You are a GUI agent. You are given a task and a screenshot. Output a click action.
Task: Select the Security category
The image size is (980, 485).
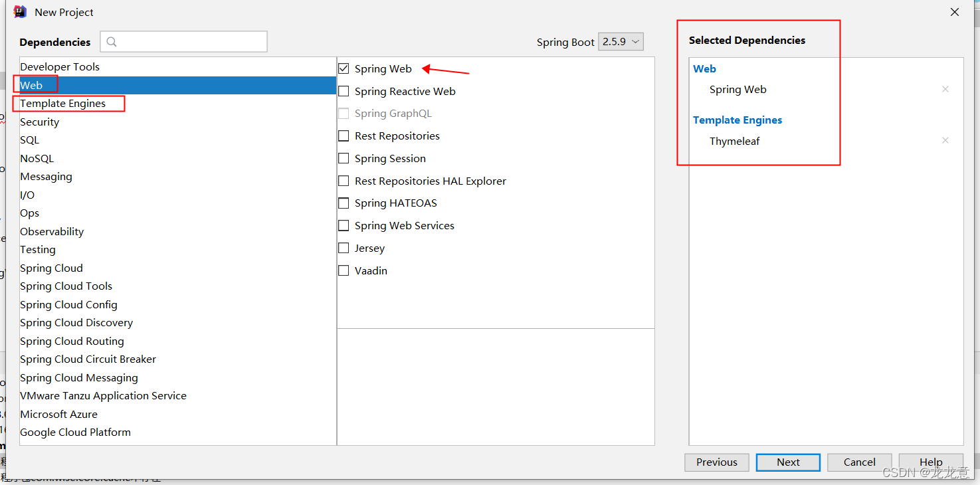point(178,122)
